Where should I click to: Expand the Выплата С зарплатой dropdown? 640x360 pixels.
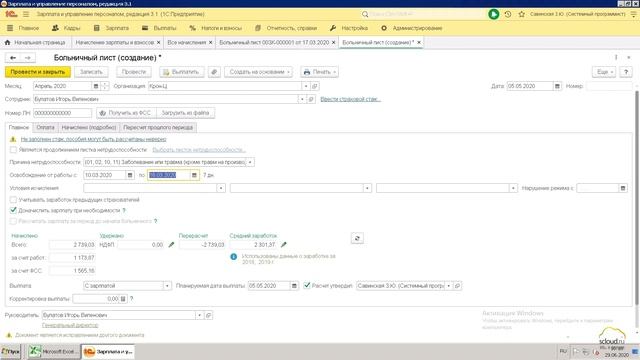pos(167,286)
